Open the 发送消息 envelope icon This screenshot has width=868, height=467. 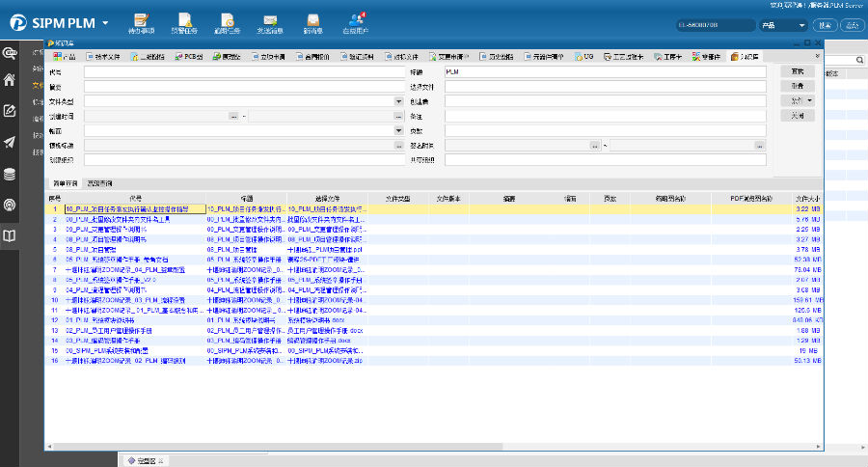pyautogui.click(x=270, y=22)
